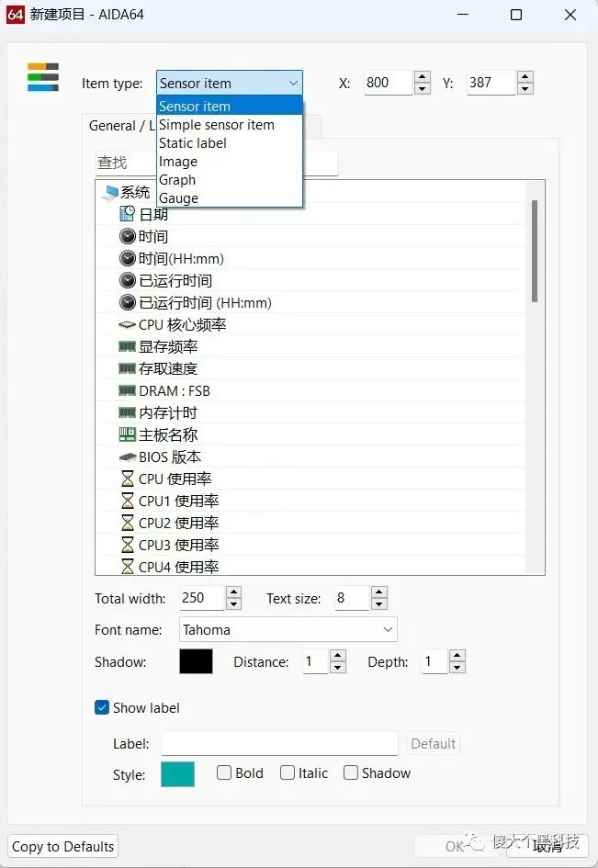Choose Sensor item from the list
The height and width of the screenshot is (868, 598).
[230, 106]
